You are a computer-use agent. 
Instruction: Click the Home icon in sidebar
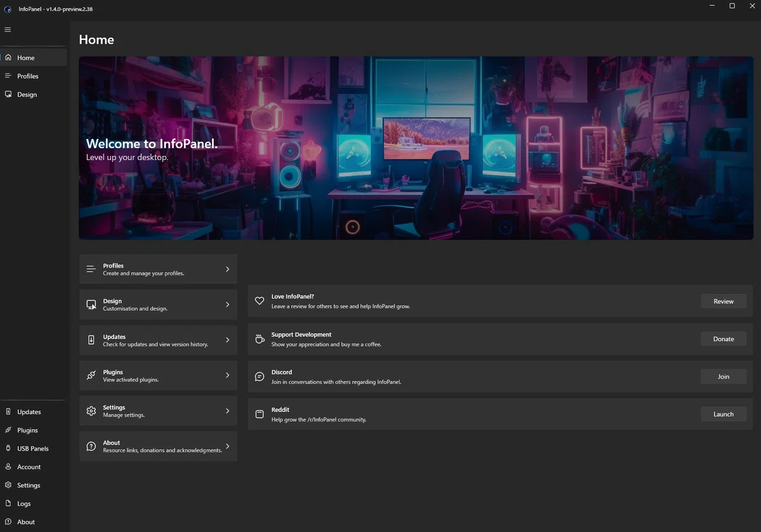click(x=8, y=58)
